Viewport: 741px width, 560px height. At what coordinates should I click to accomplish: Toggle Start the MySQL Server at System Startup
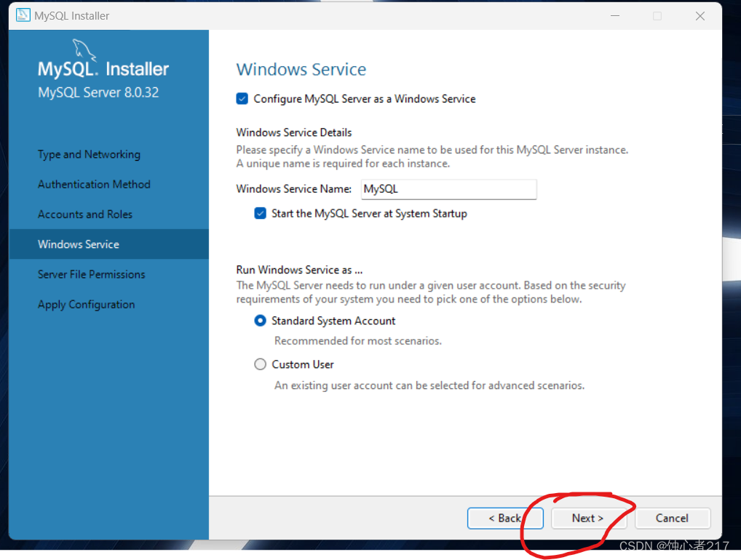(x=260, y=213)
